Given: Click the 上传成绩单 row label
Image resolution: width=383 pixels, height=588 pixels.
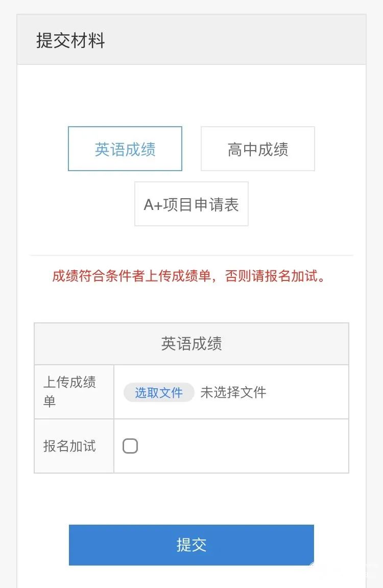Looking at the screenshot, I should coord(69,392).
